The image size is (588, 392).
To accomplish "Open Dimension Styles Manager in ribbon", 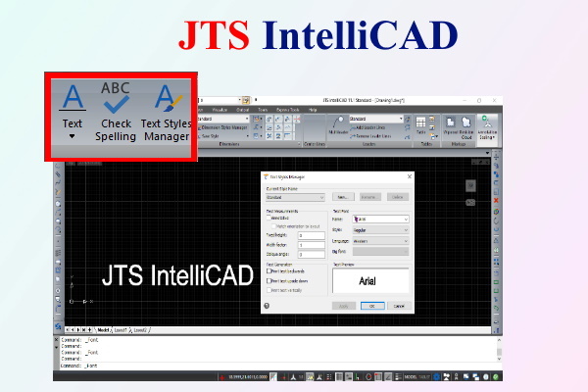I will [x=222, y=127].
